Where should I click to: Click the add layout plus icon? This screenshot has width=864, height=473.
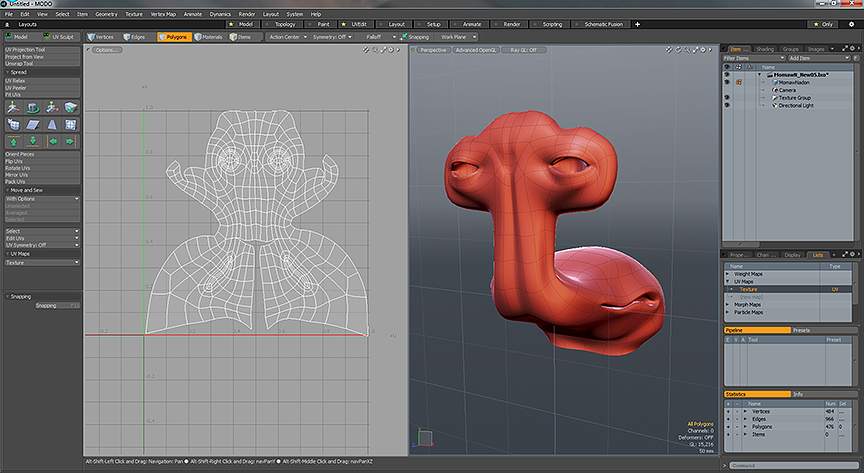[x=638, y=24]
